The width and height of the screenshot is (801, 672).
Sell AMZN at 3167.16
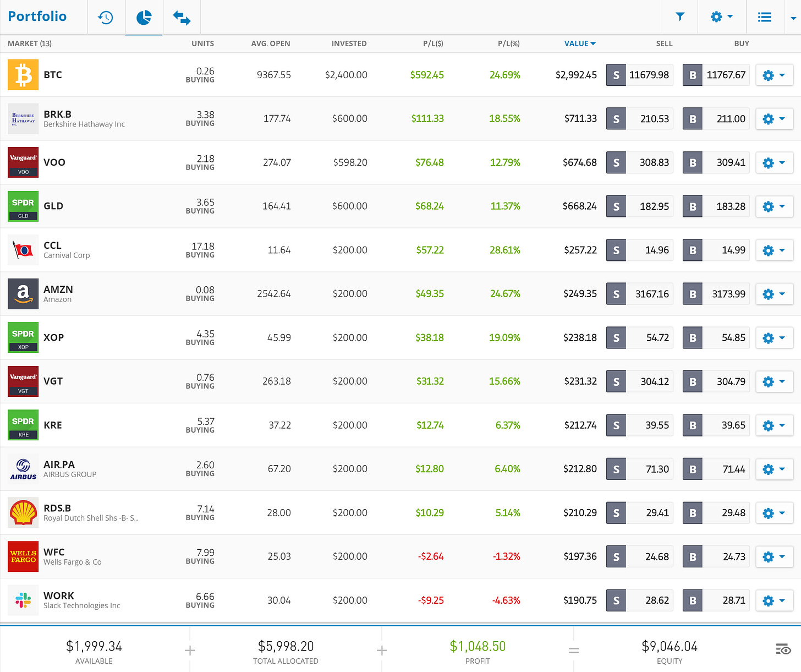pos(640,294)
